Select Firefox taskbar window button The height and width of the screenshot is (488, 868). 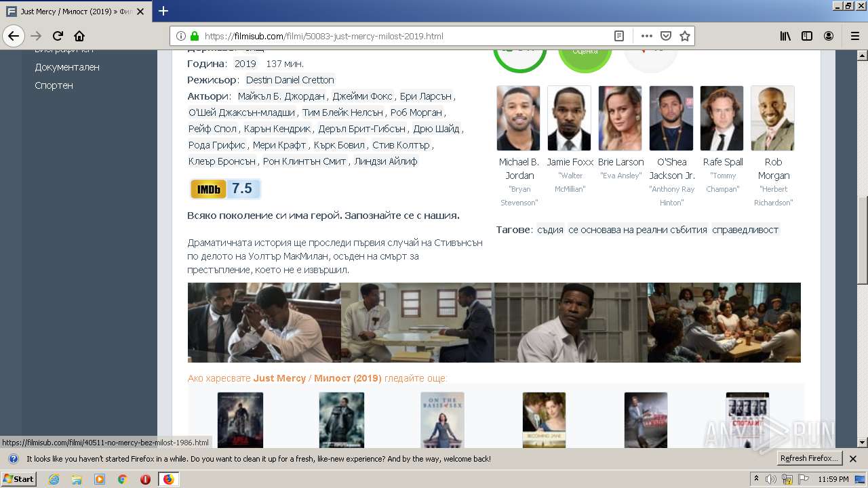[168, 479]
